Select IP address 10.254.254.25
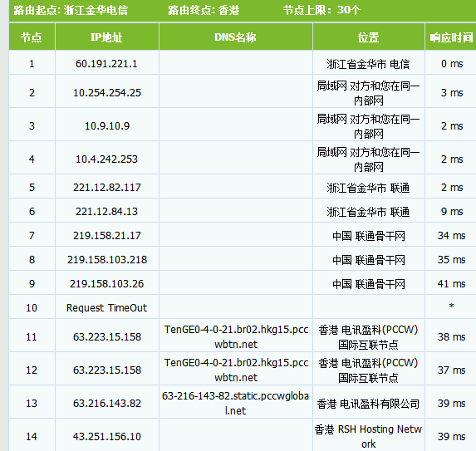This screenshot has width=476, height=451. click(107, 92)
